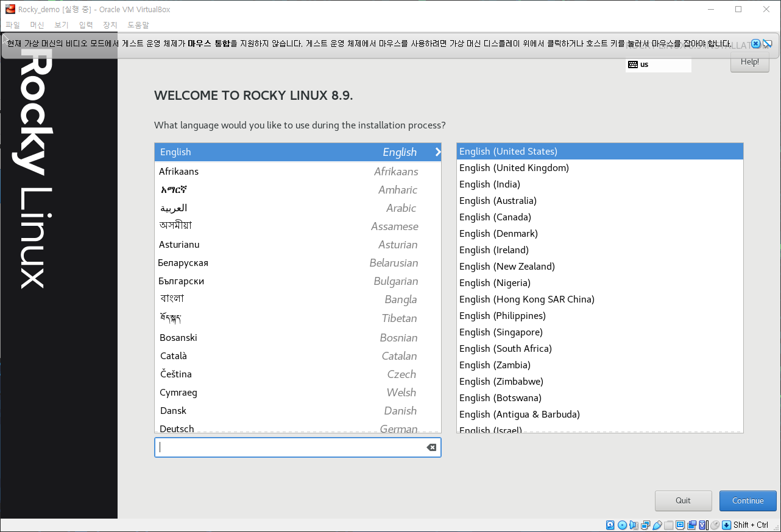Screen dimensions: 781x532
Task: Clear the language search field
Action: point(431,447)
